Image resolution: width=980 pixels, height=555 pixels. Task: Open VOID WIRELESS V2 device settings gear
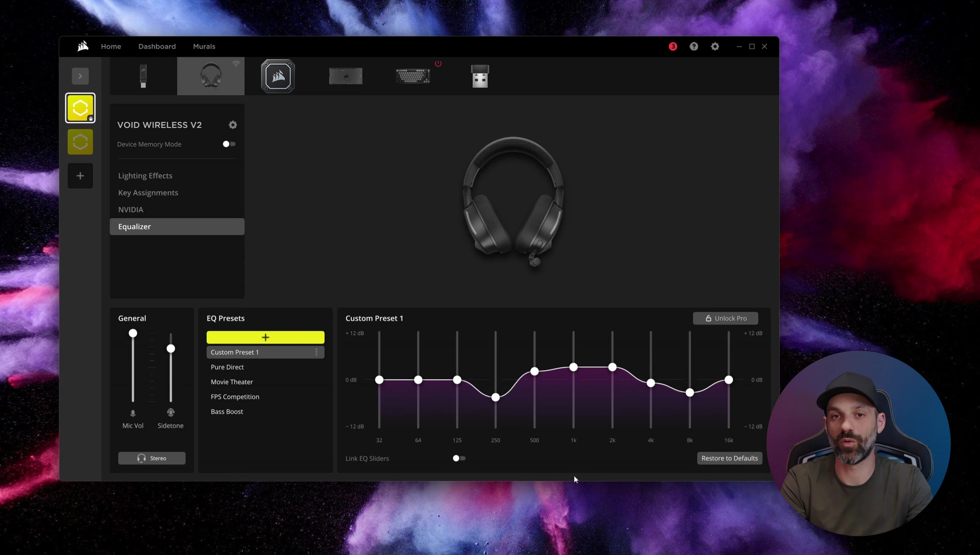pos(232,125)
